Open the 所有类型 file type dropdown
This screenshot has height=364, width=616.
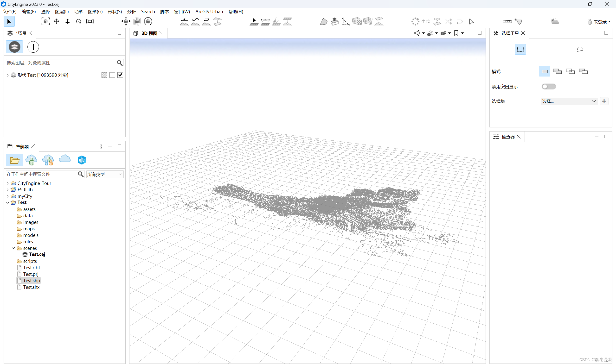click(x=104, y=174)
